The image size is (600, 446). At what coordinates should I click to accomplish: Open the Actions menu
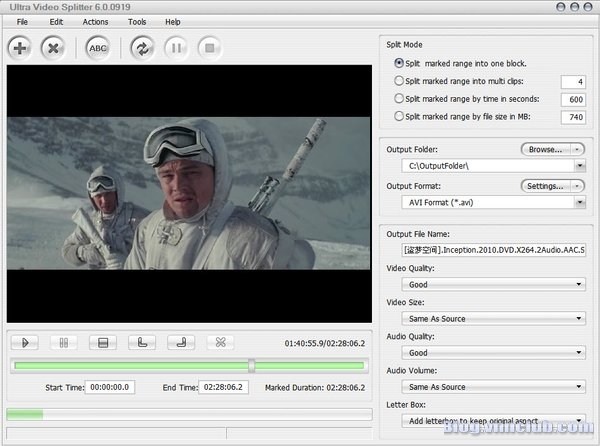coord(95,22)
